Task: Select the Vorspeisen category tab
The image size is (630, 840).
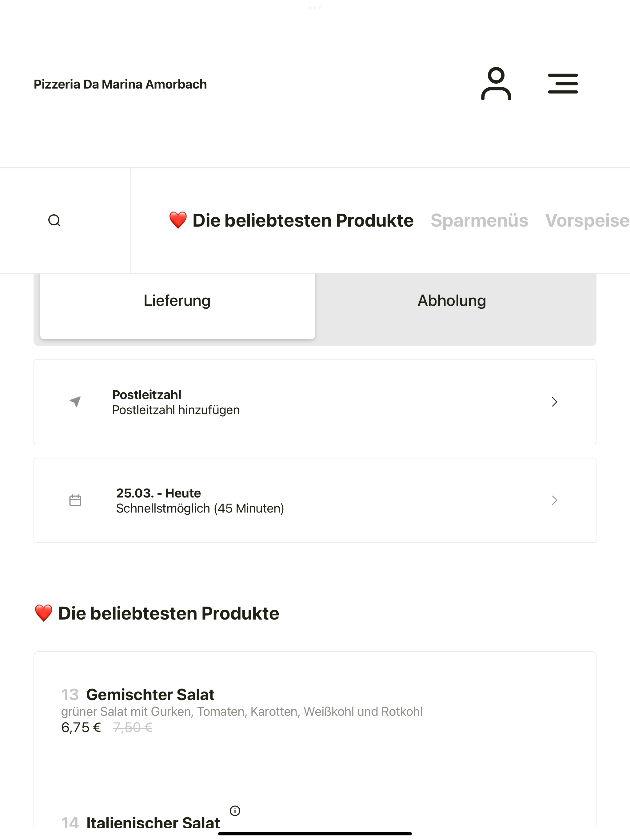Action: (588, 220)
